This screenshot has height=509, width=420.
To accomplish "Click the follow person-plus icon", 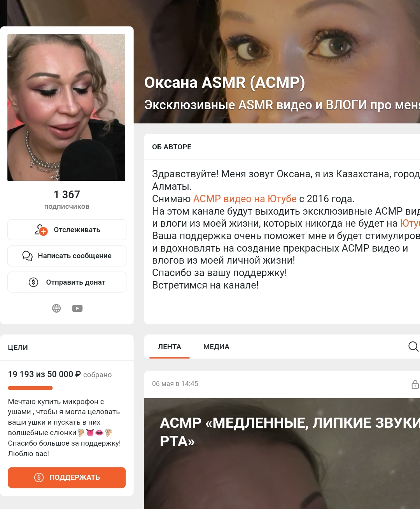I will pyautogui.click(x=41, y=230).
